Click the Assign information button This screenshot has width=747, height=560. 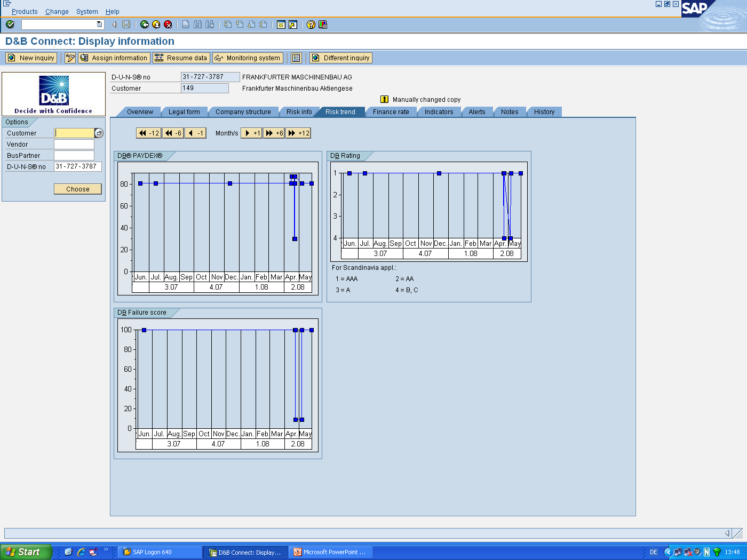point(114,58)
